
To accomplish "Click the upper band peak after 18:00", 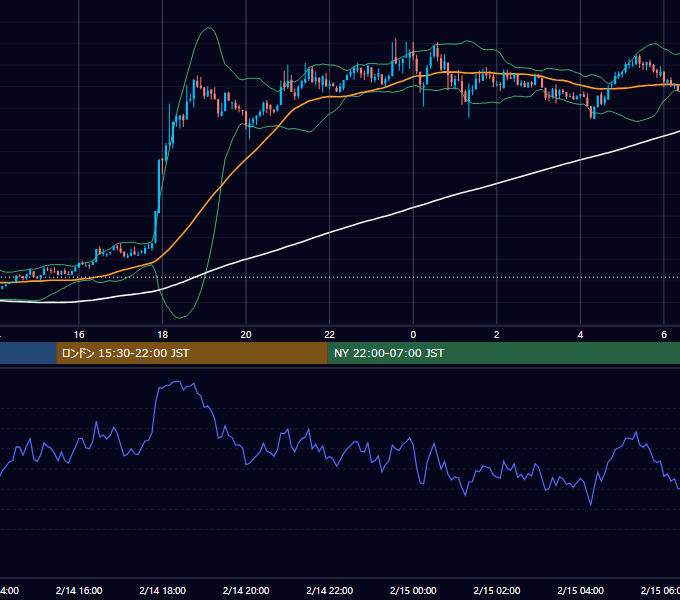I will (209, 28).
